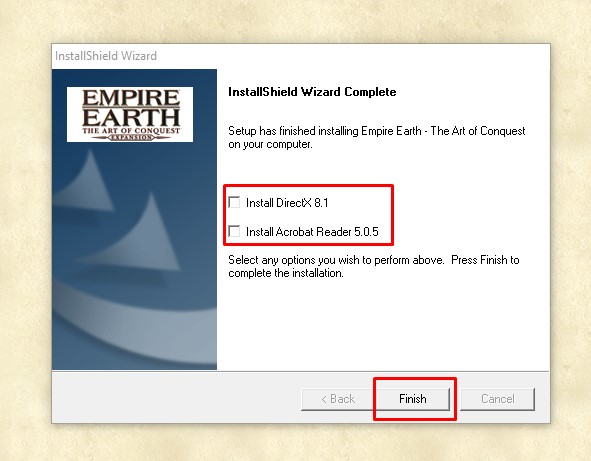591x461 pixels.
Task: Click the 'Install Acrobat Reader 5.0.5' label text
Action: [x=312, y=231]
